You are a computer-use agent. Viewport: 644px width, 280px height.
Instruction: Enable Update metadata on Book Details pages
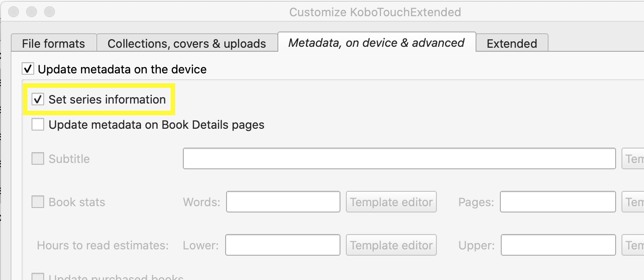pyautogui.click(x=38, y=125)
